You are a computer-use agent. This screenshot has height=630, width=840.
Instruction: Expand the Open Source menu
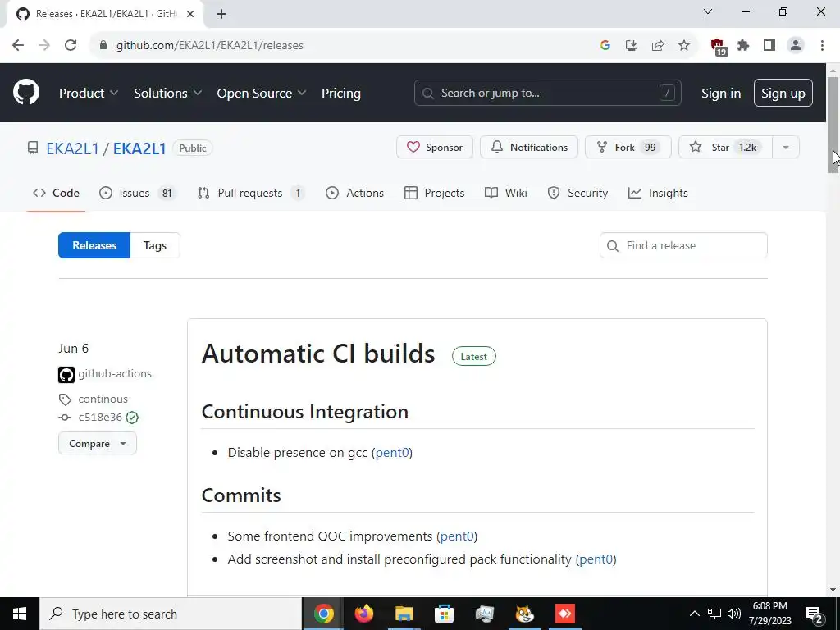tap(262, 94)
